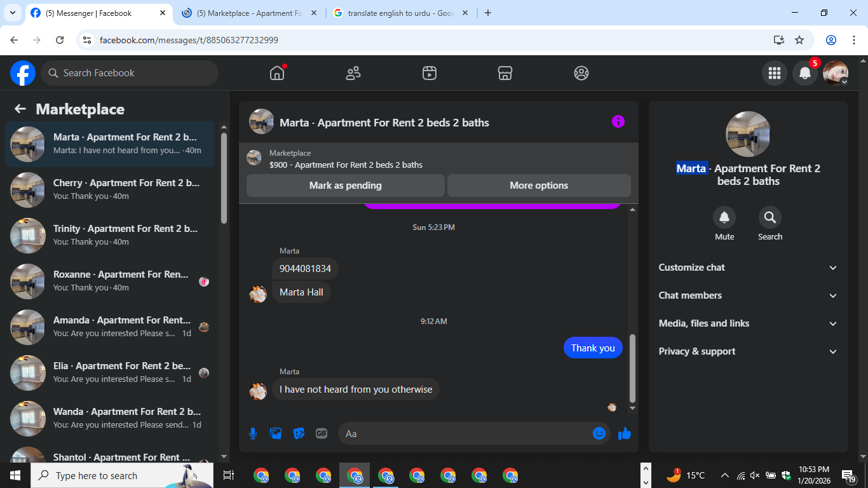Click the Marta Hall message bubble
Screen dimensions: 868x488
(x=301, y=292)
